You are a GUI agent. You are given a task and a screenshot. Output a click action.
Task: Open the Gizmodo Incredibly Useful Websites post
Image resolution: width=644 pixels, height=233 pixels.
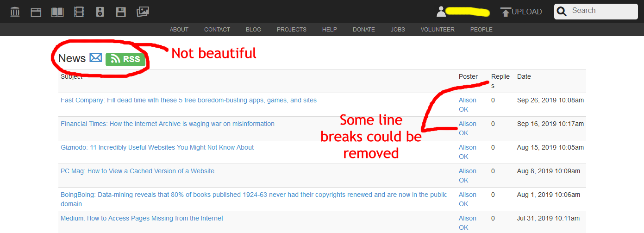(x=157, y=147)
